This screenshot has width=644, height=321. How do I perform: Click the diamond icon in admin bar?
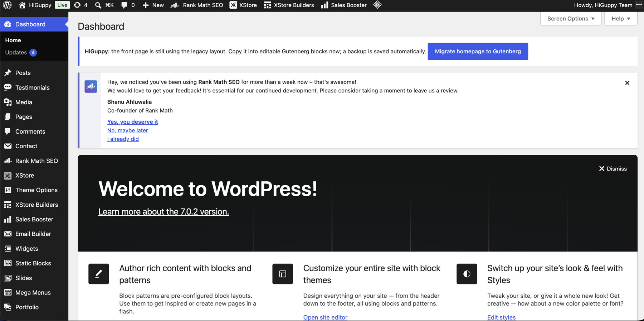tap(377, 5)
